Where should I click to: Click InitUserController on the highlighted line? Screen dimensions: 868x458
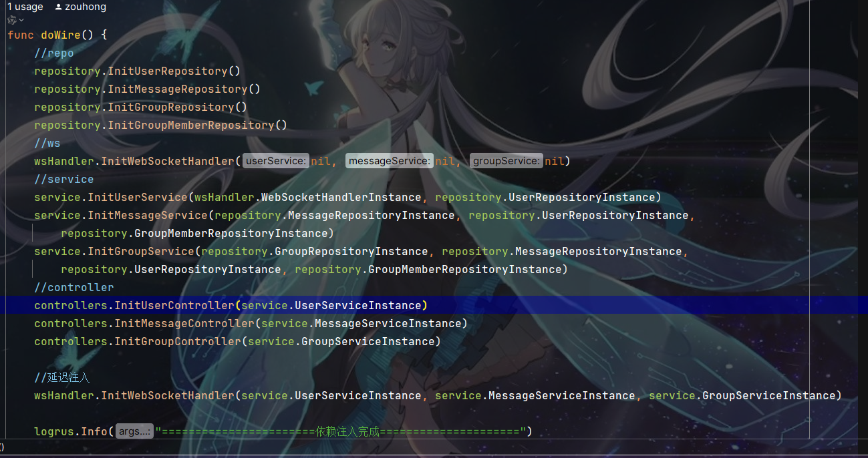pos(174,305)
